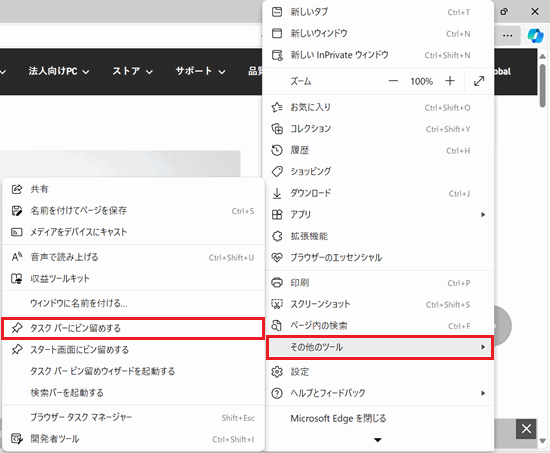550x453 pixels.
Task: Click the 100% zoom value
Action: (x=422, y=81)
